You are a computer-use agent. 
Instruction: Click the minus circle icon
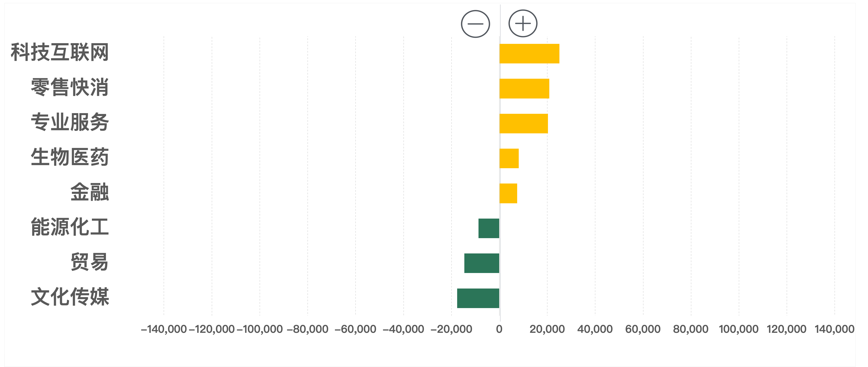click(x=475, y=24)
